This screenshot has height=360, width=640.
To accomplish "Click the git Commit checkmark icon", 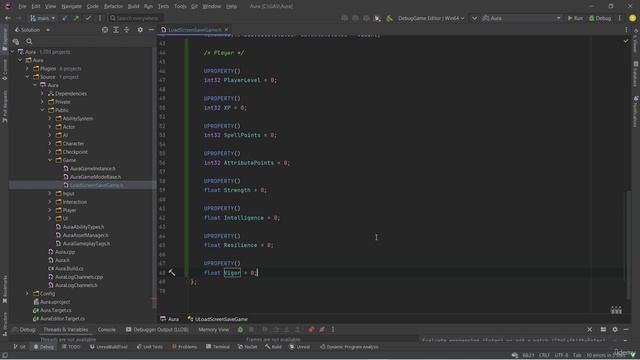I will click(88, 18).
